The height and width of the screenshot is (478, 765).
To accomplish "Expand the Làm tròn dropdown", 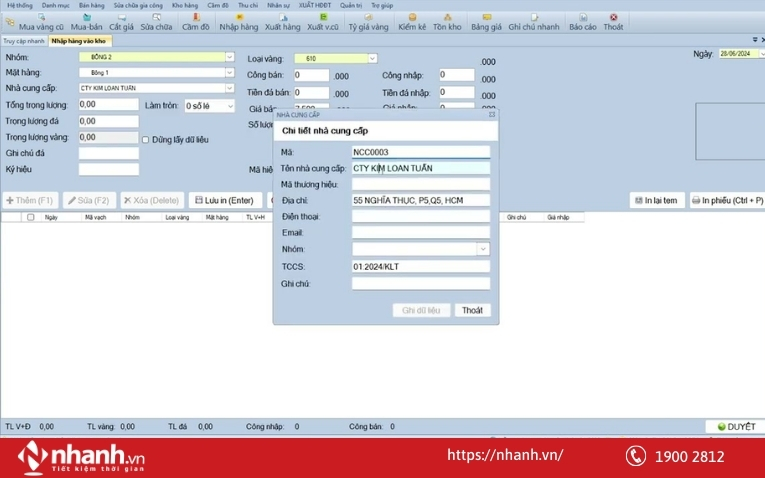I will click(x=231, y=105).
